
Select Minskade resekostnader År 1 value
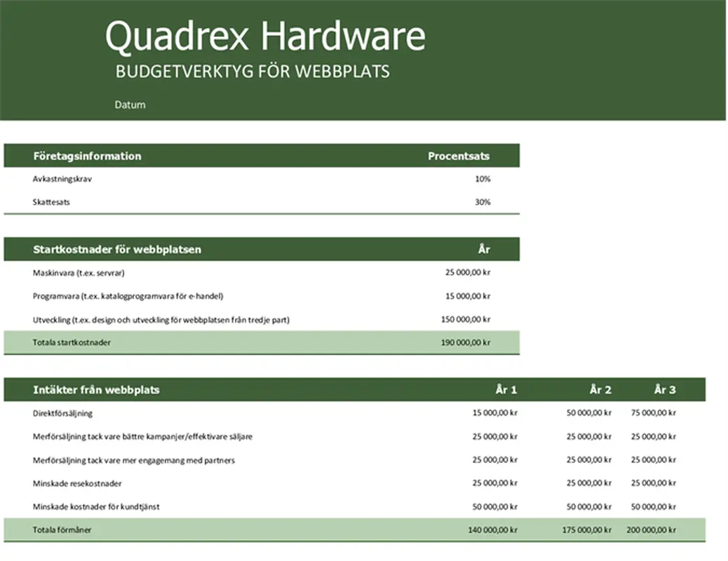click(x=494, y=483)
